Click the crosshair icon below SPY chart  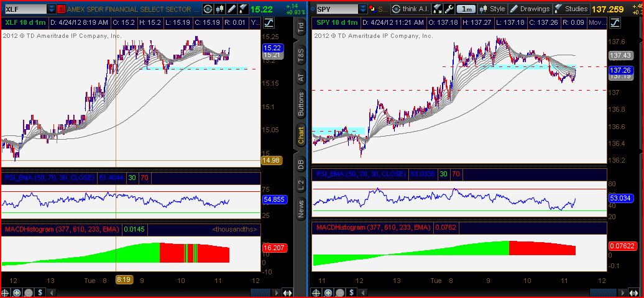pos(316,293)
